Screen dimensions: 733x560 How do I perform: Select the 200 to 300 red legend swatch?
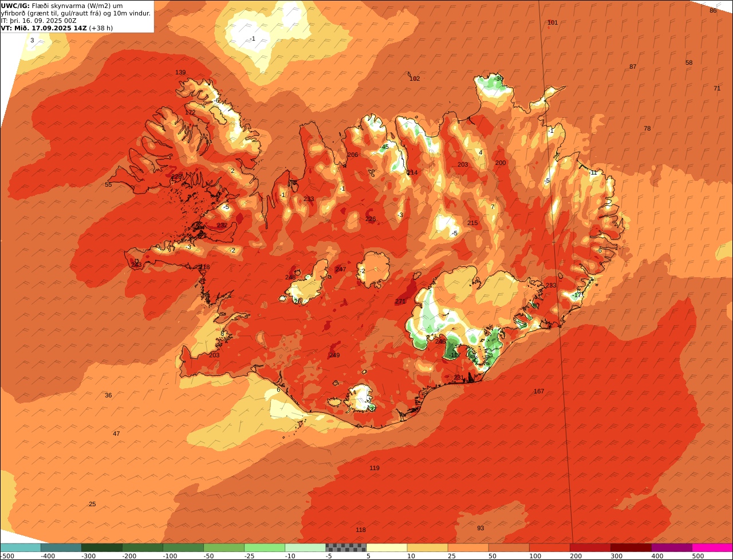point(590,548)
